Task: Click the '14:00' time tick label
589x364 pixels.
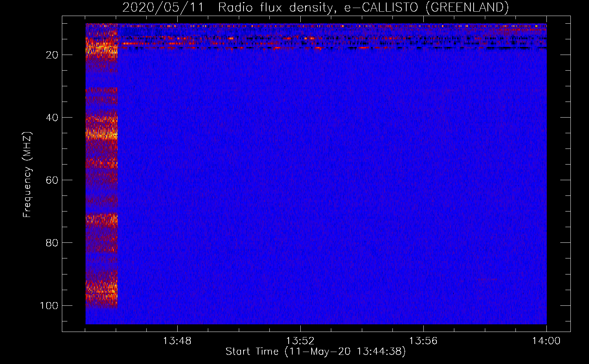Action: coord(546,341)
